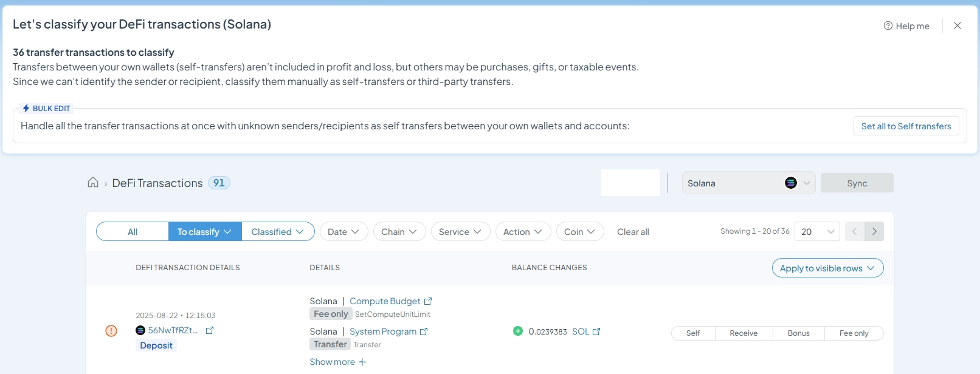Viewport: 980px width, 374px height.
Task: Classify transaction as Receive
Action: (744, 333)
